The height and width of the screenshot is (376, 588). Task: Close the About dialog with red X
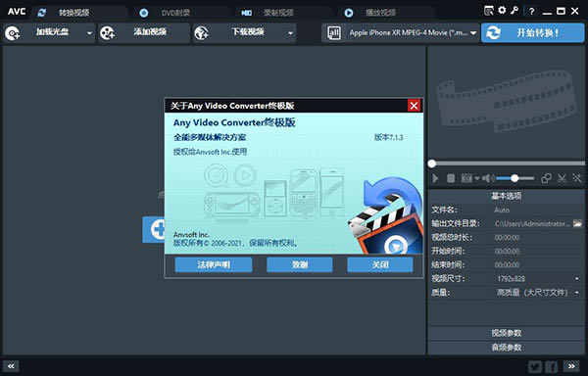[x=414, y=106]
